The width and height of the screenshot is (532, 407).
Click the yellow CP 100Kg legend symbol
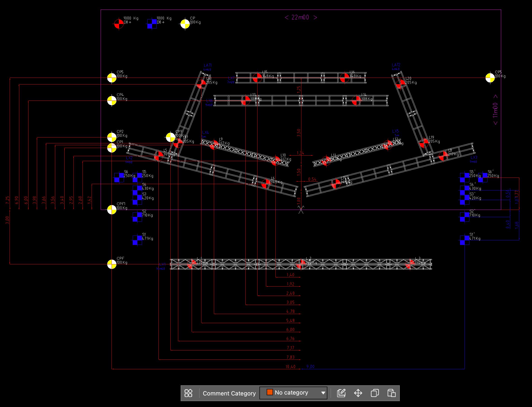pyautogui.click(x=185, y=24)
